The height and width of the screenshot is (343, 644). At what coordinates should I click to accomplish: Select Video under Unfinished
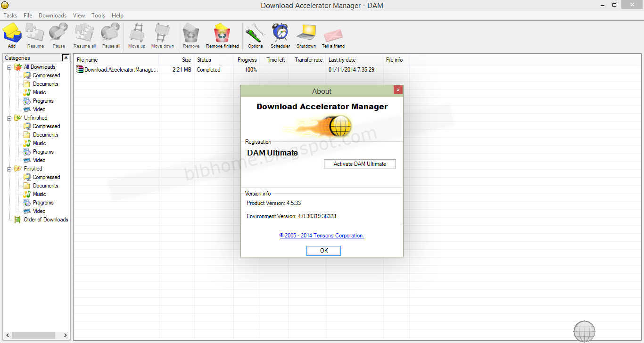[x=39, y=160]
